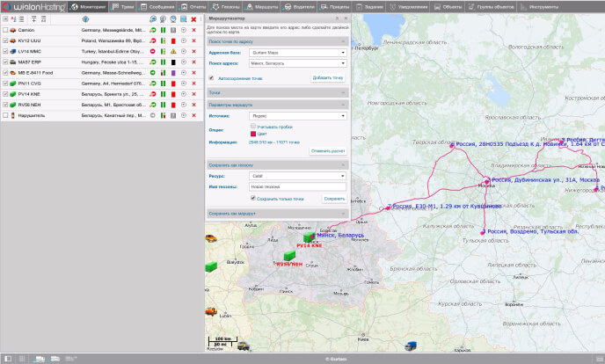
Task: Click the Добавить точку button
Action: [x=328, y=78]
